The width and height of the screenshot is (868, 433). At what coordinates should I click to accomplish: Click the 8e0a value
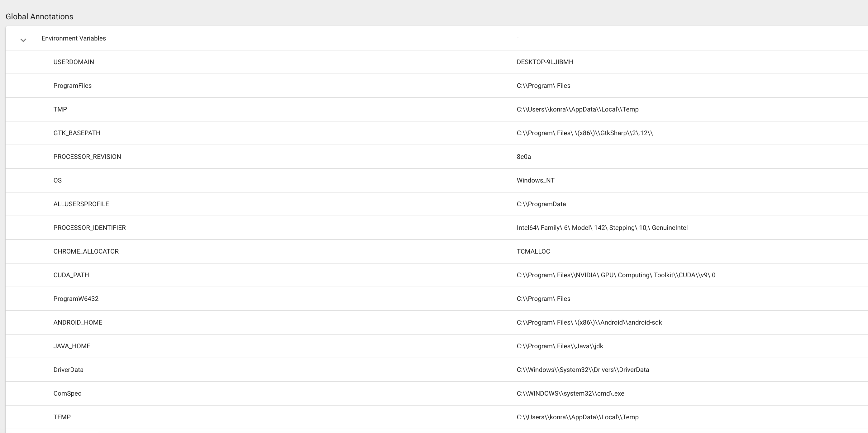(524, 157)
